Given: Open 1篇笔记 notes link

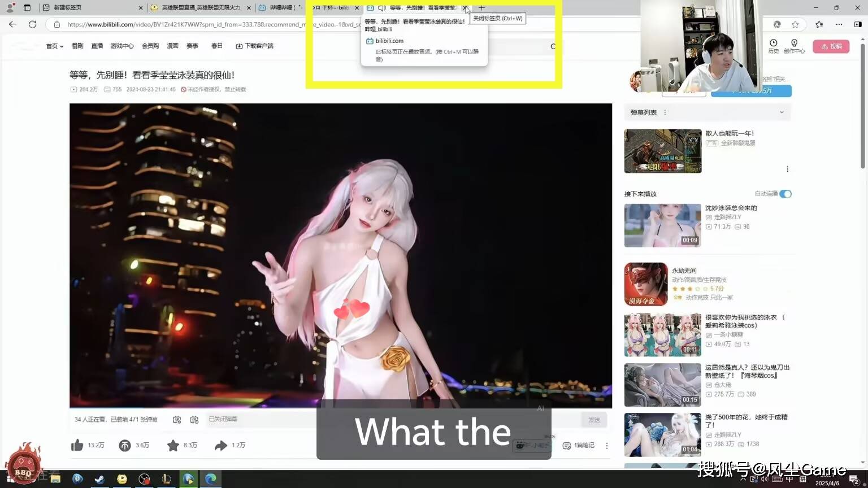Looking at the screenshot, I should (x=579, y=446).
